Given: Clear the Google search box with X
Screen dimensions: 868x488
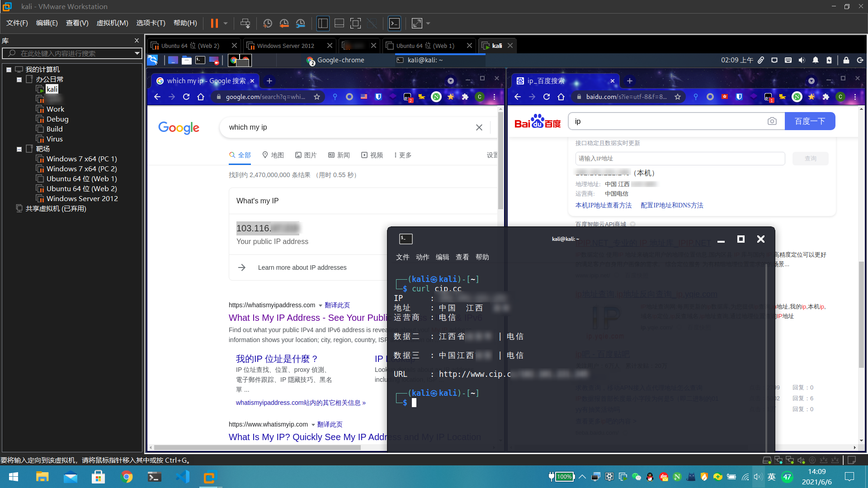Looking at the screenshot, I should [479, 127].
